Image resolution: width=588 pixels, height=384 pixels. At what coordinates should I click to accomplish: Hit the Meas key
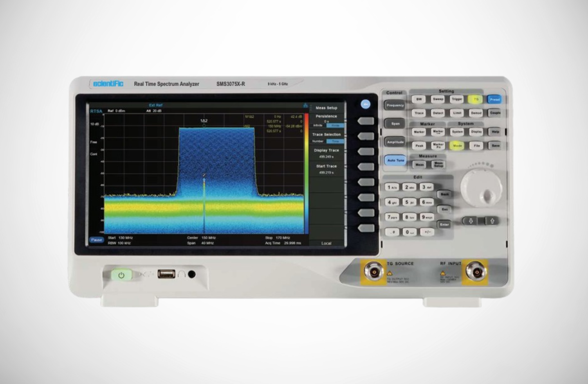point(419,165)
